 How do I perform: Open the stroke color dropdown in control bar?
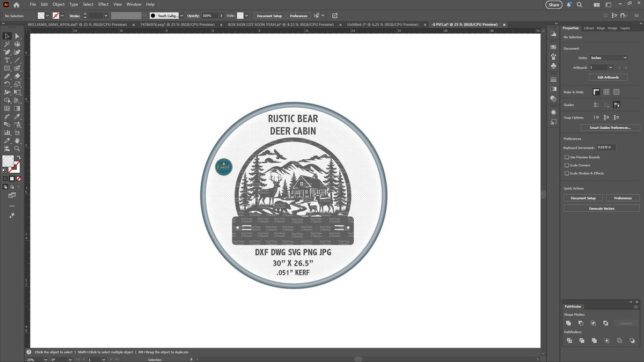pos(62,16)
